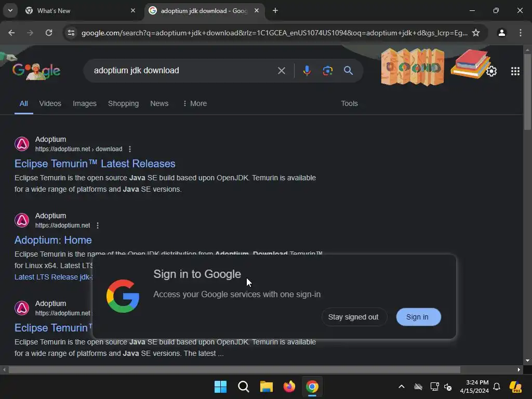View site information icon in address bar

(x=71, y=33)
